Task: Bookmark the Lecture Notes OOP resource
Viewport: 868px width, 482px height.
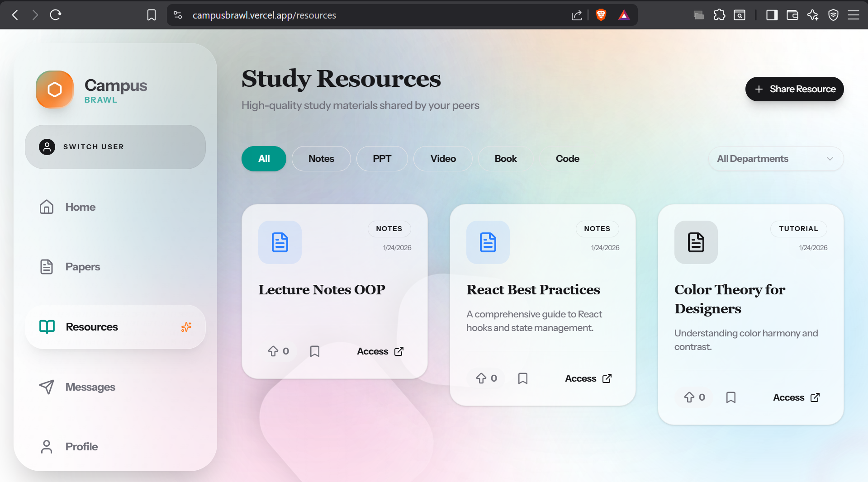Action: pos(315,351)
